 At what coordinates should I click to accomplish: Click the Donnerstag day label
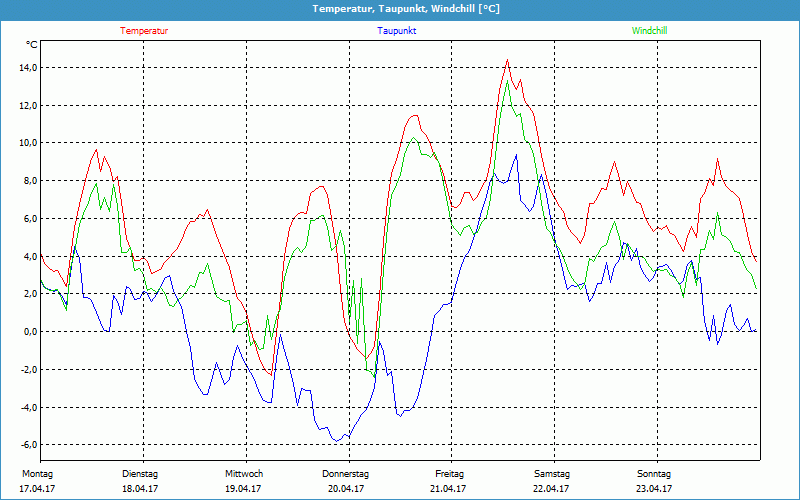click(345, 474)
